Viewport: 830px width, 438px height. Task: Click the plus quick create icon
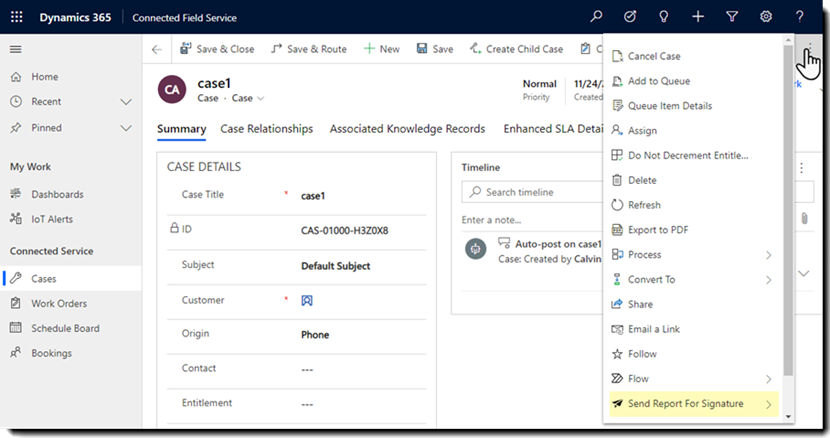[698, 16]
